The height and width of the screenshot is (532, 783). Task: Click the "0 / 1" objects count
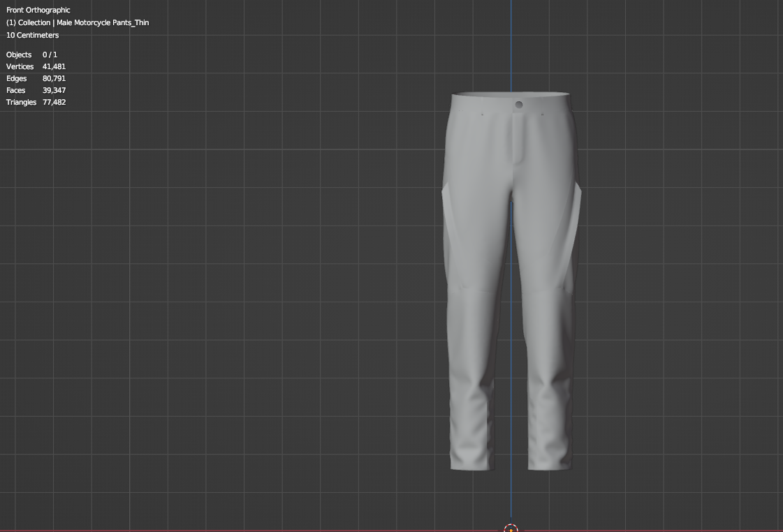click(x=50, y=55)
